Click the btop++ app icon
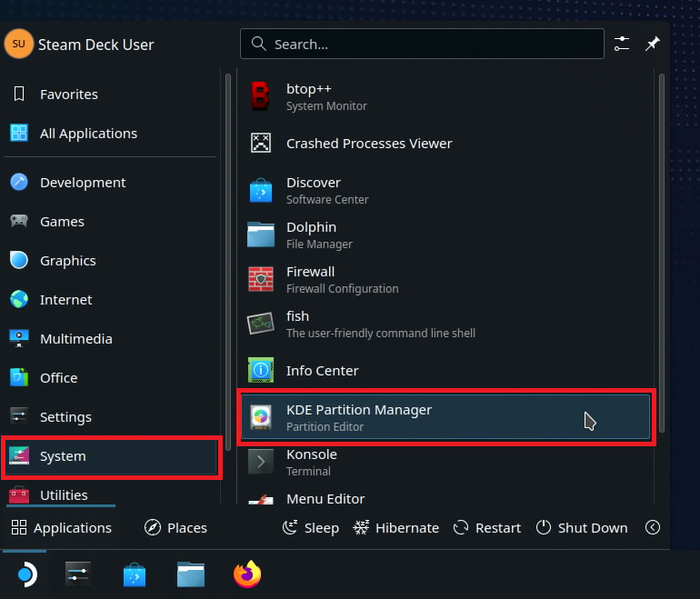The height and width of the screenshot is (599, 700). pyautogui.click(x=260, y=96)
